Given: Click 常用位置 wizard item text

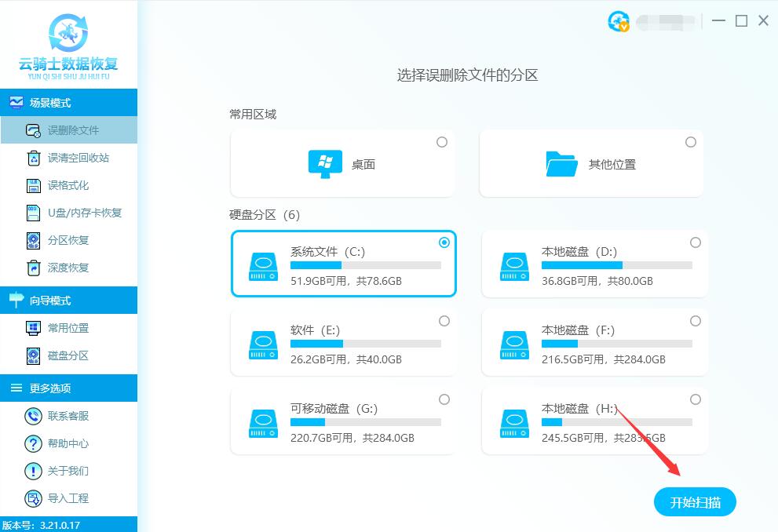Looking at the screenshot, I should pyautogui.click(x=68, y=328).
